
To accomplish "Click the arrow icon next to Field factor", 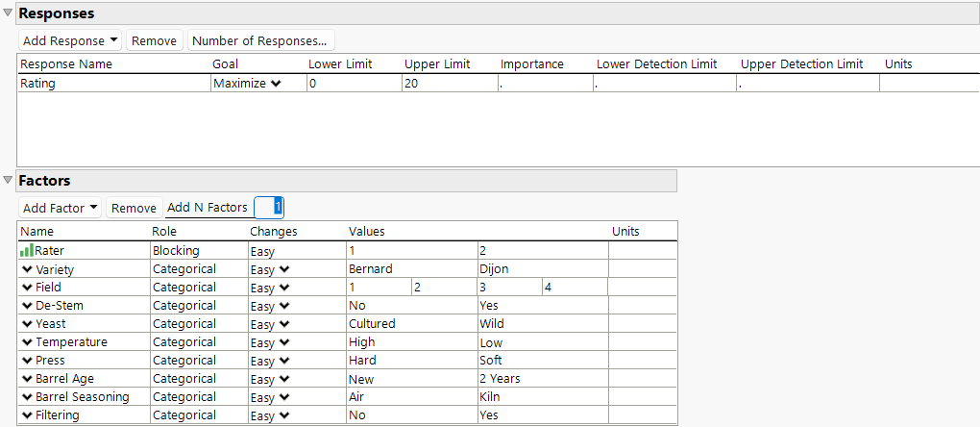I will [27, 288].
